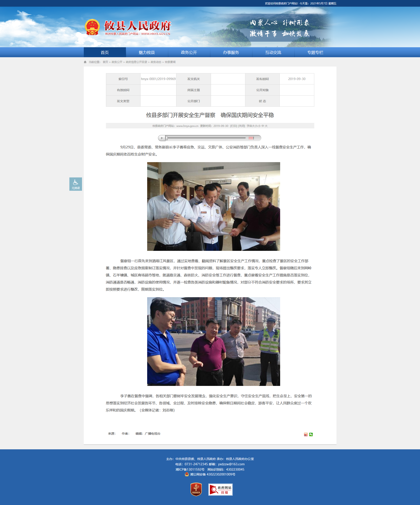Click the police badge icon next to 湘公网安备
This screenshot has height=505, width=420.
(187, 474)
